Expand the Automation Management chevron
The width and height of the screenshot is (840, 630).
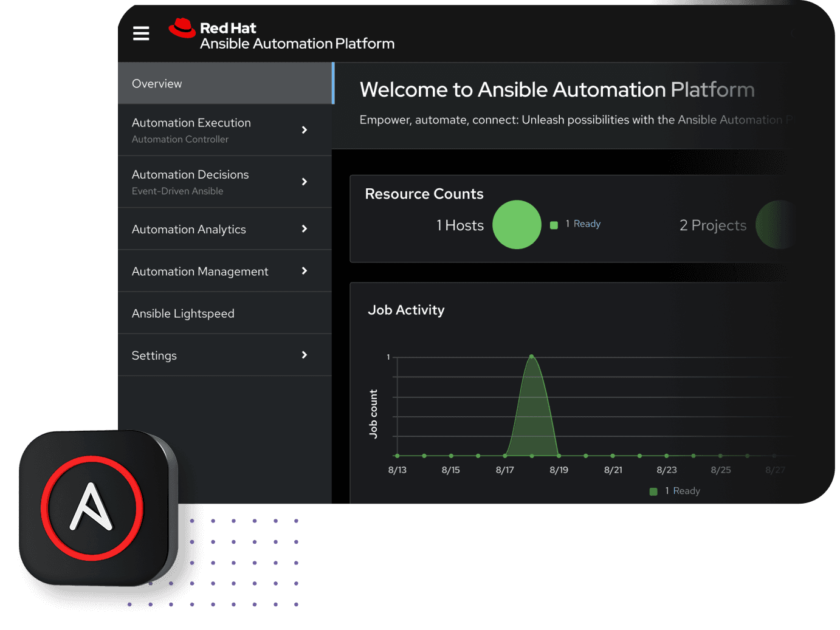(x=305, y=271)
